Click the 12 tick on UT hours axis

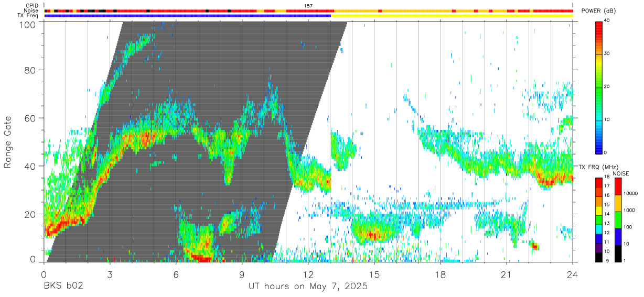(308, 274)
